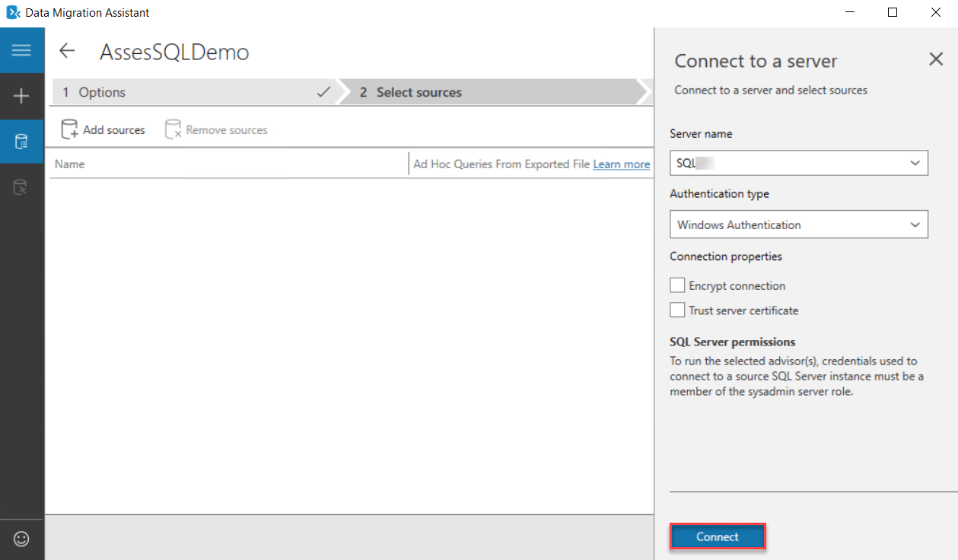Check the Trust server certificate box
Screen dimensions: 958x560
point(677,310)
